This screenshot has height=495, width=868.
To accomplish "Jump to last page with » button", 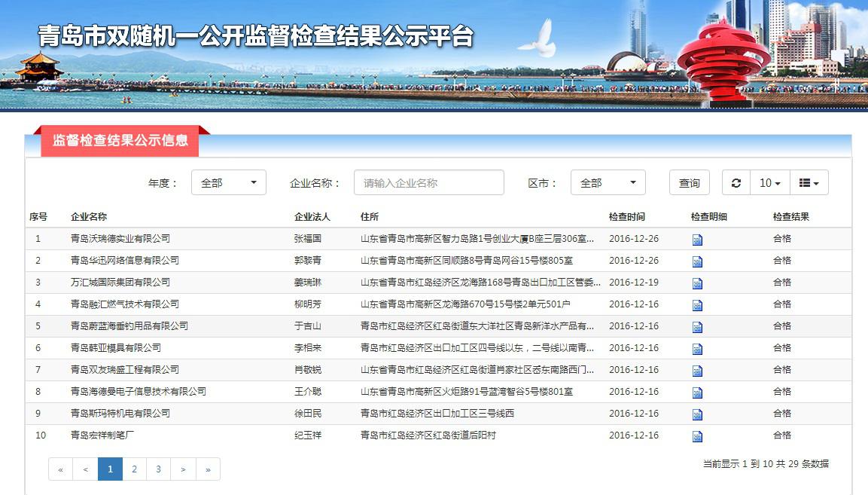I will tap(208, 469).
